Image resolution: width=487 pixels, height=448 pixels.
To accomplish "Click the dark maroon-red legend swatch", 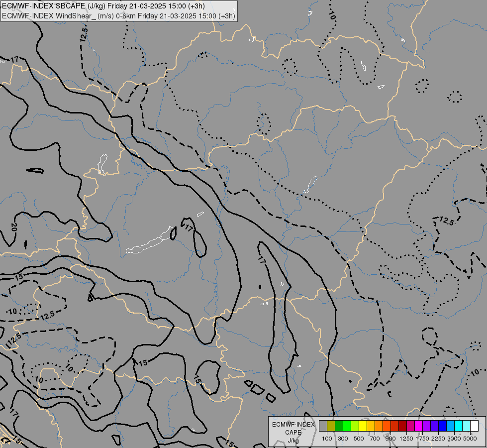I will [x=403, y=426].
